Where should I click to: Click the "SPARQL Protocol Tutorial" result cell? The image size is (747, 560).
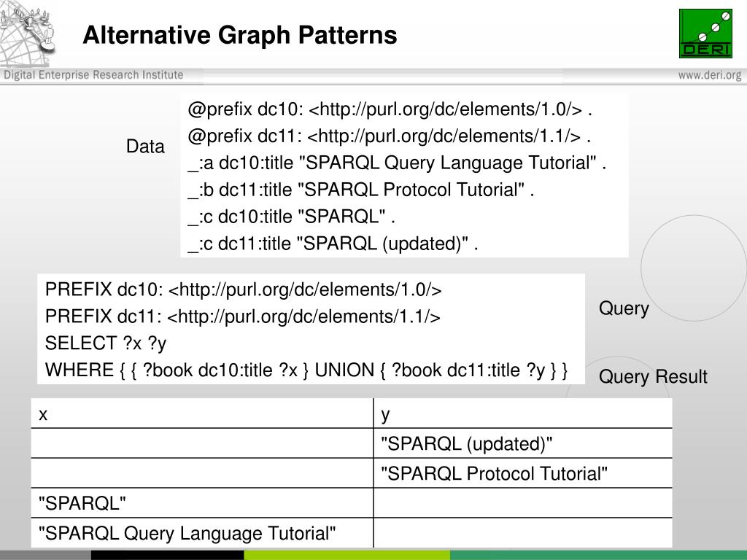(x=522, y=473)
